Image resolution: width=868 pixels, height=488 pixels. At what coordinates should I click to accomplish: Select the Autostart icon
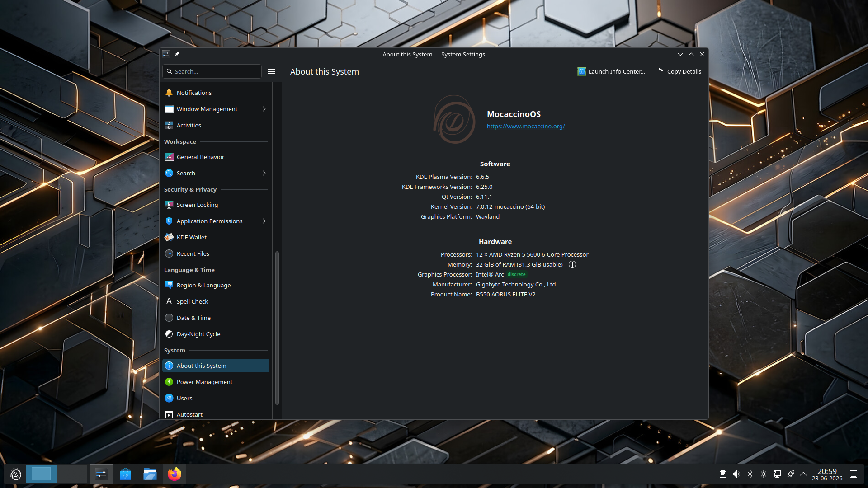(x=169, y=414)
